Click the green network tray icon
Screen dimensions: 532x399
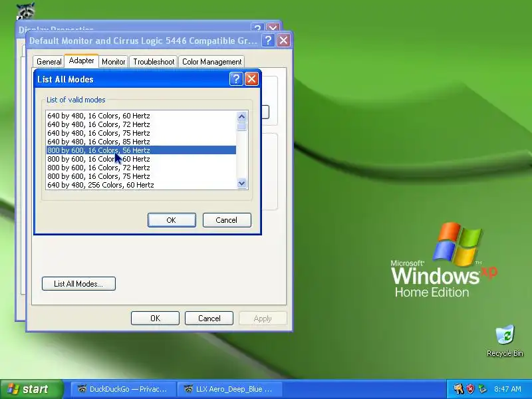click(482, 388)
